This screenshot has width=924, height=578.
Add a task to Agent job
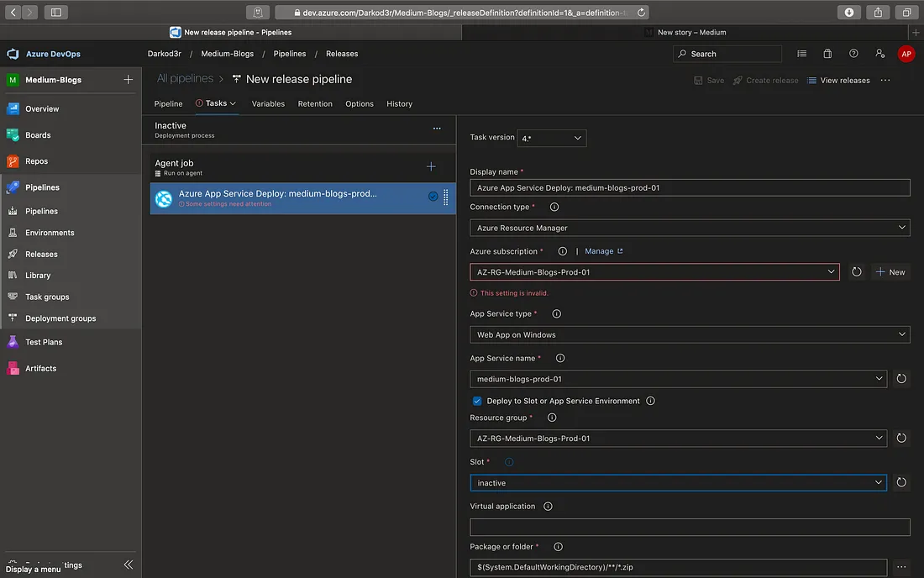pyautogui.click(x=432, y=166)
